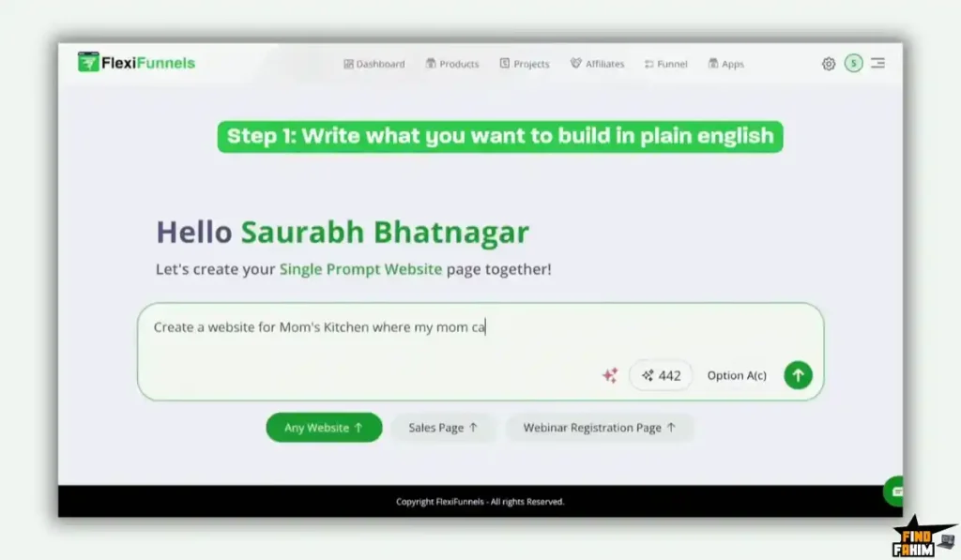This screenshot has width=961, height=560.
Task: Open the settings gear icon
Action: point(828,64)
